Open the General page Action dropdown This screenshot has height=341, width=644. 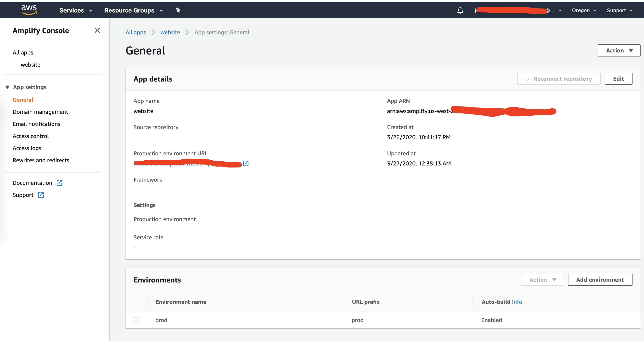coord(619,50)
